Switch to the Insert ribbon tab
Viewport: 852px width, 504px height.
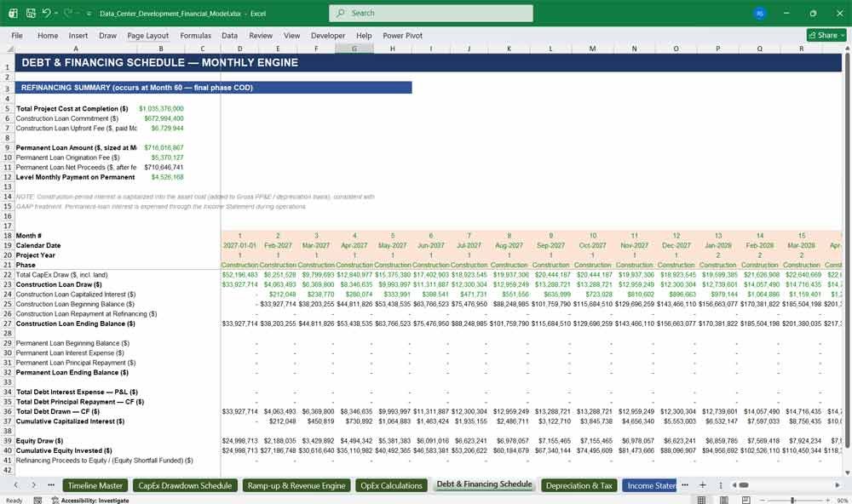78,35
